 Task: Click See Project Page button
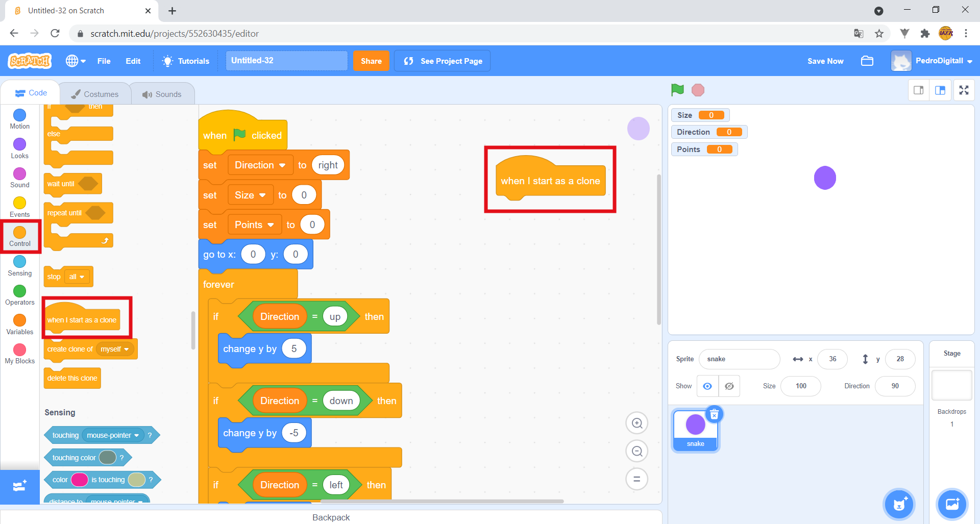[x=442, y=61]
